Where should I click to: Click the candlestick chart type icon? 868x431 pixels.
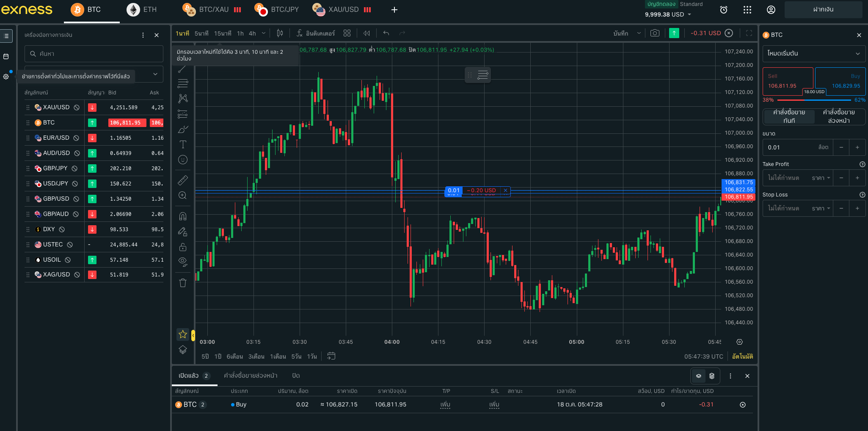point(280,33)
